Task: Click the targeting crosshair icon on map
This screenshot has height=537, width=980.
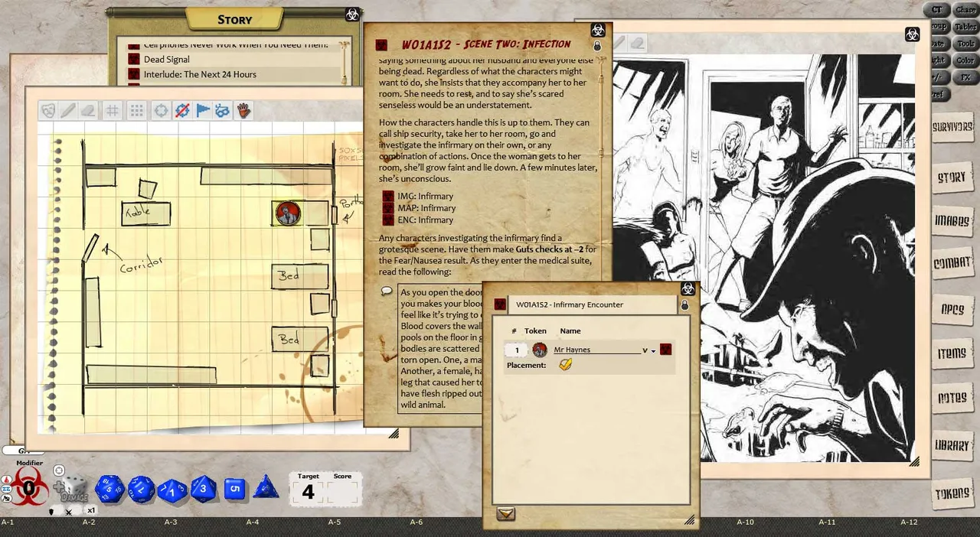Action: click(x=161, y=111)
